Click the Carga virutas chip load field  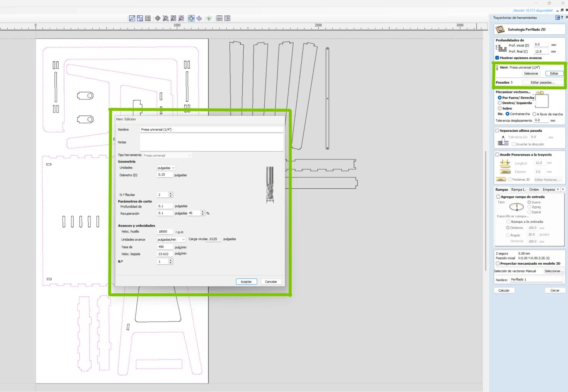(x=215, y=239)
